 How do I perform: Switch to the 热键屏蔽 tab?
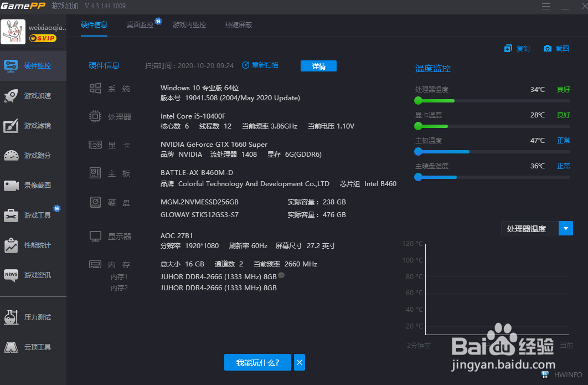coord(239,25)
